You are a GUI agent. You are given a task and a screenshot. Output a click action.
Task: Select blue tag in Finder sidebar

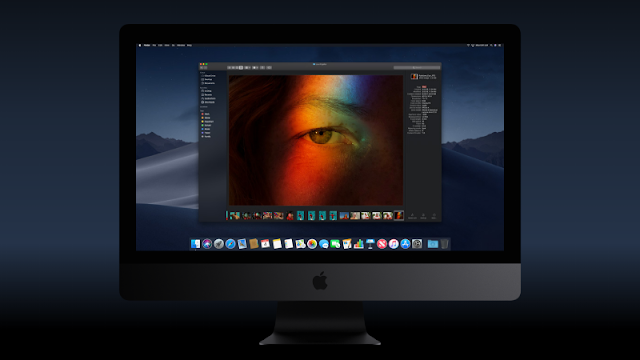(206, 129)
